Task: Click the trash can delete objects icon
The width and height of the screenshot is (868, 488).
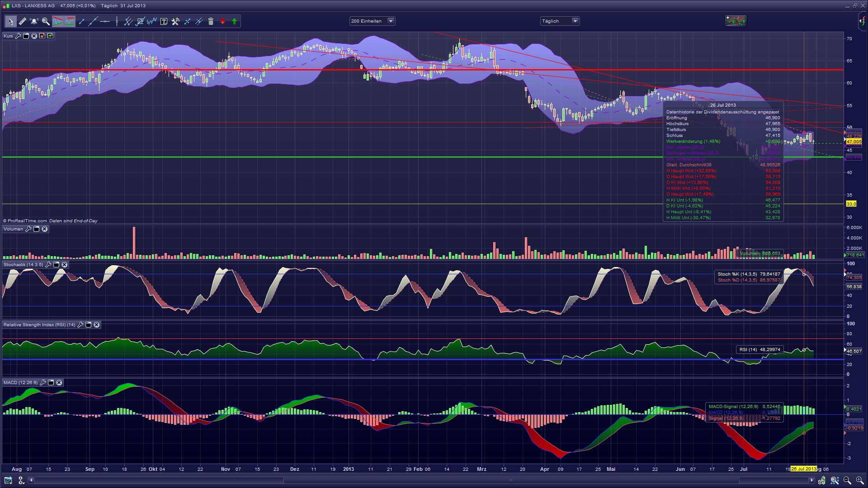Action: click(x=211, y=21)
